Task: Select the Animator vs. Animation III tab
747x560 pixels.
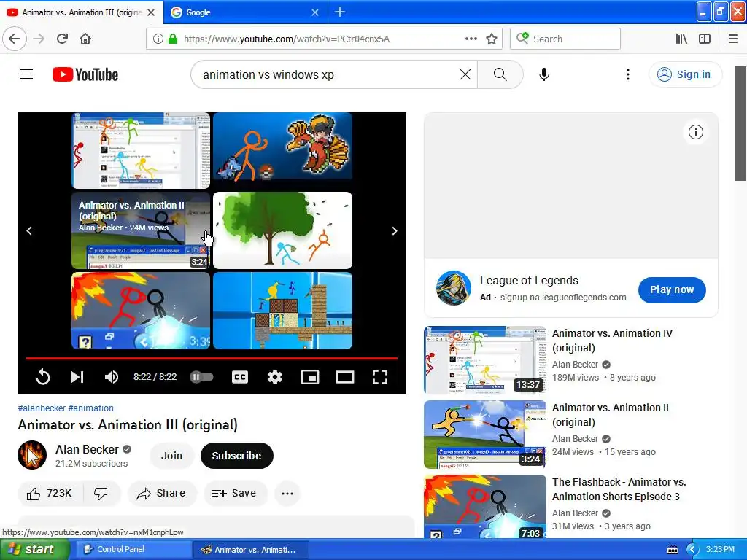Action: click(x=81, y=12)
